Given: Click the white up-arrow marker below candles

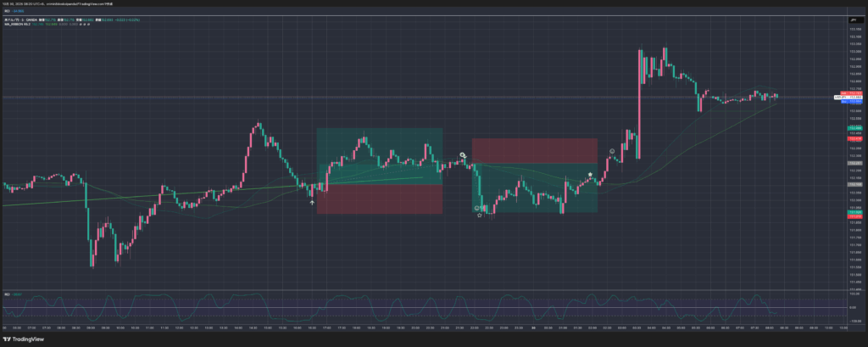Looking at the screenshot, I should tap(312, 203).
